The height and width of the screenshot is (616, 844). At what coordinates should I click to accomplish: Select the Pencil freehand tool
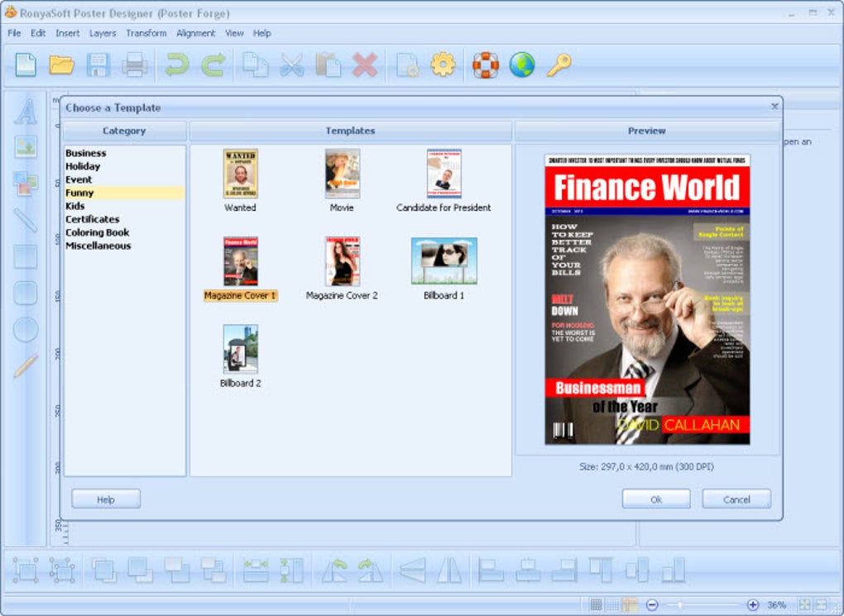pos(26,365)
